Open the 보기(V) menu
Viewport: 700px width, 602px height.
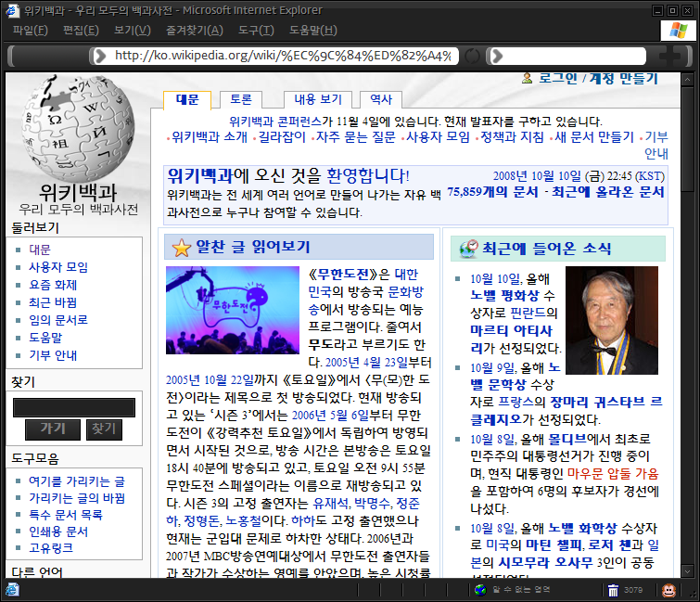coord(133,31)
